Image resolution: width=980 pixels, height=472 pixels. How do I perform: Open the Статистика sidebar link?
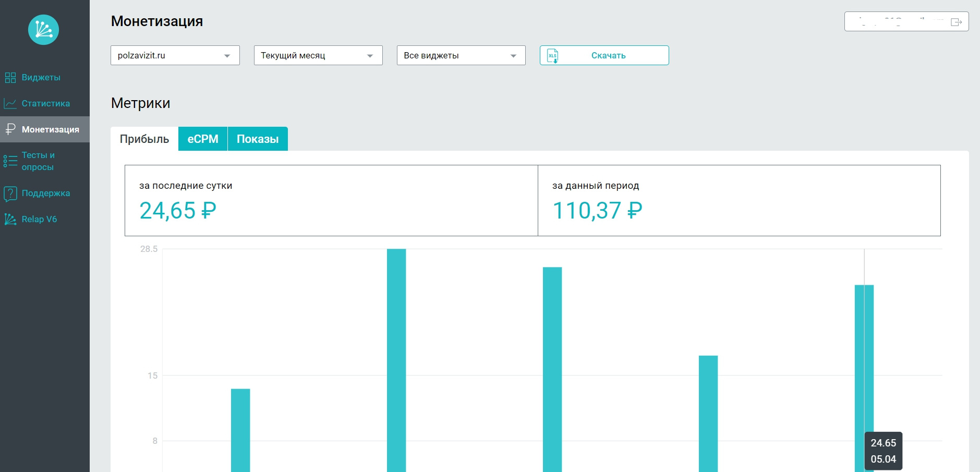click(45, 104)
